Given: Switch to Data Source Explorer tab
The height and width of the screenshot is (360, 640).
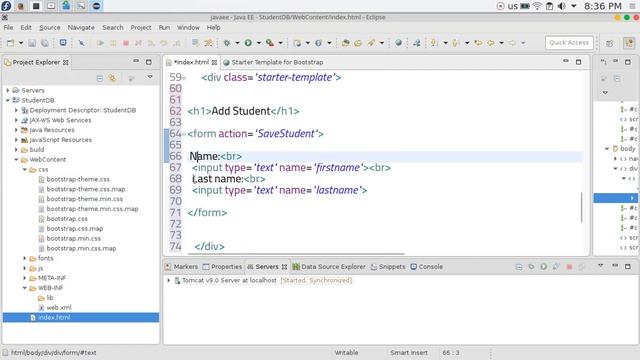Looking at the screenshot, I should (x=329, y=267).
